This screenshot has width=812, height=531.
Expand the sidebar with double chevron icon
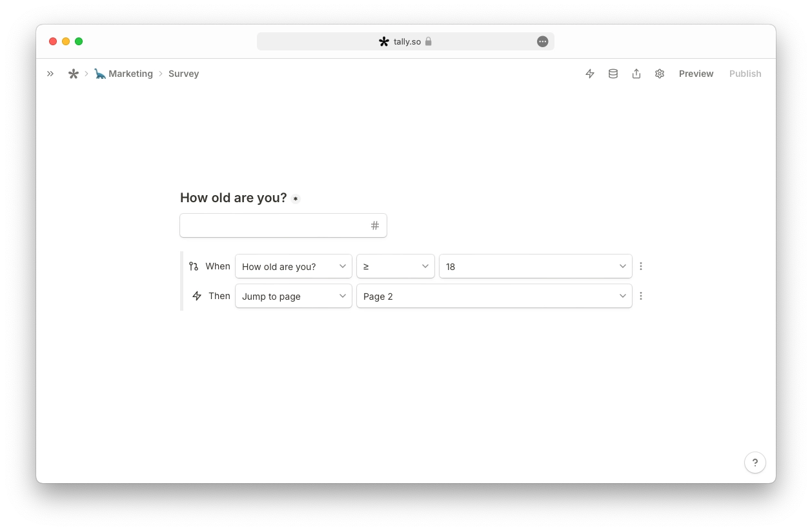coord(50,74)
